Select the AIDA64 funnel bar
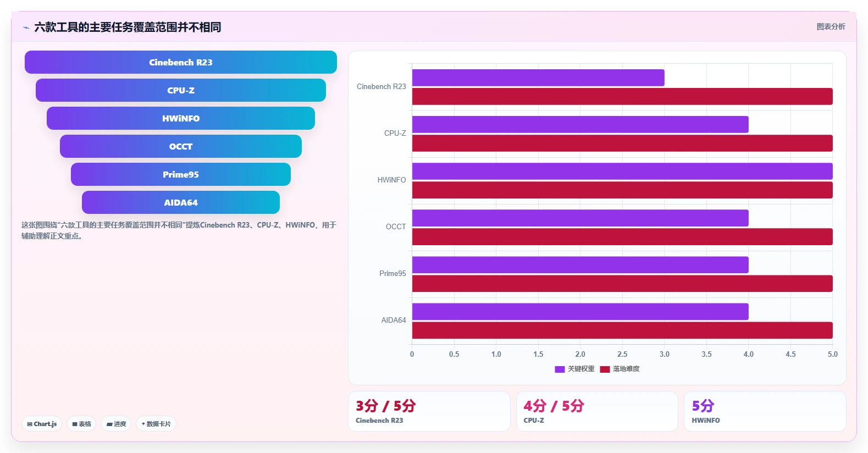Screen dimensions: 868x453 (x=181, y=202)
